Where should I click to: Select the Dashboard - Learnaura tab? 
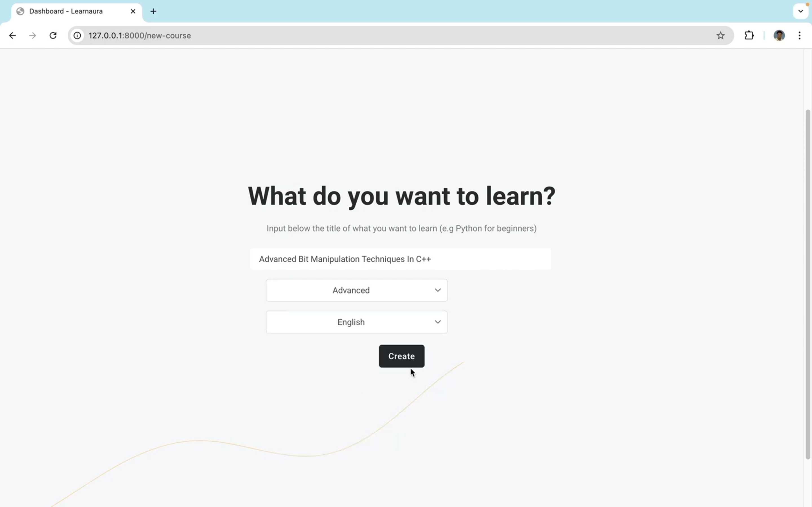pos(66,11)
